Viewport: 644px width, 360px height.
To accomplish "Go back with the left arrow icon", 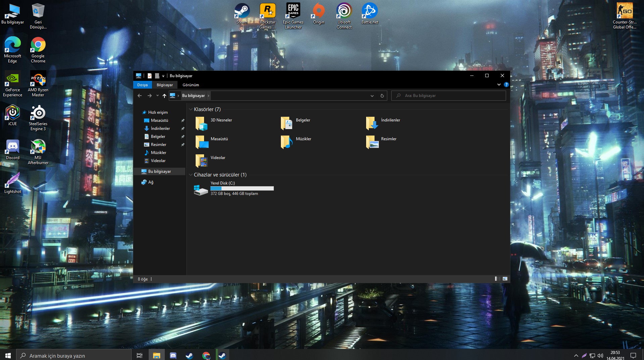I will pos(140,96).
